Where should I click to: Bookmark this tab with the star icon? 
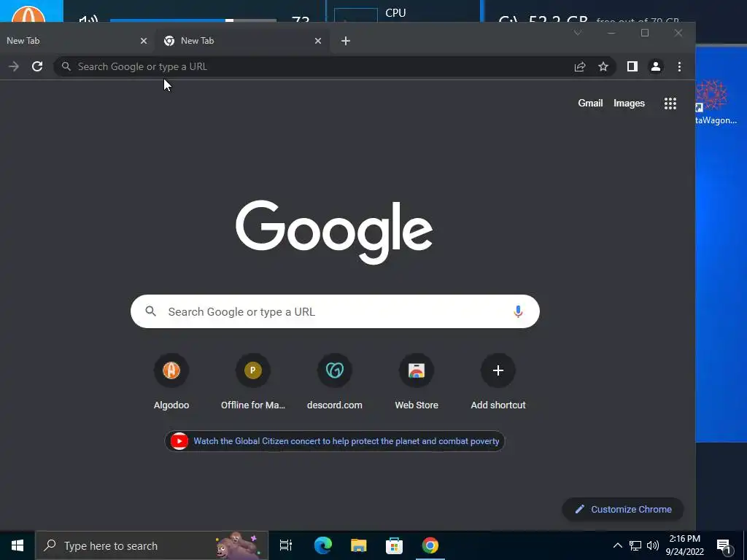603,66
